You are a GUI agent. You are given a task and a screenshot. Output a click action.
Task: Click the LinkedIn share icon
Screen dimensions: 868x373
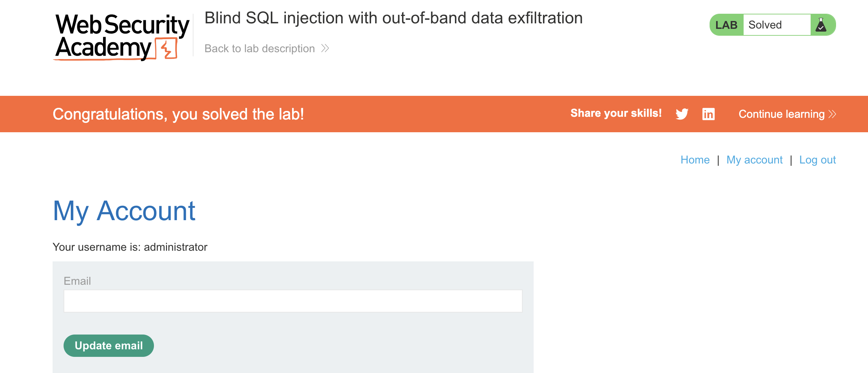pyautogui.click(x=708, y=114)
